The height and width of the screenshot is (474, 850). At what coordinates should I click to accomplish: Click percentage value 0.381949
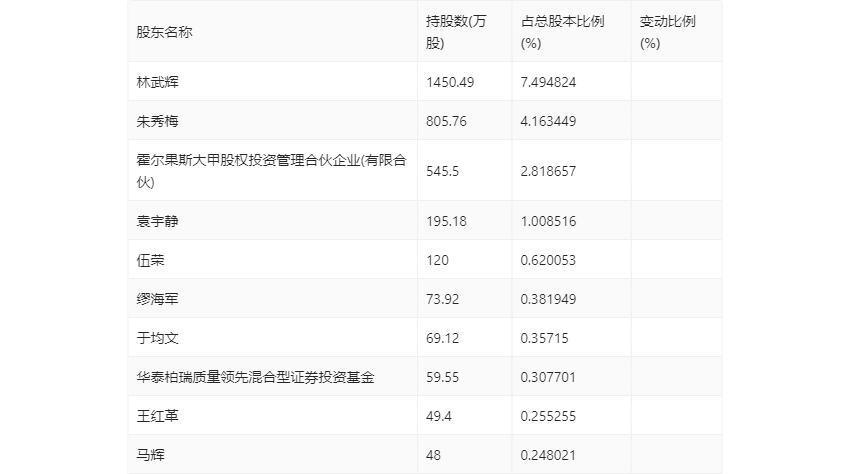[x=548, y=299]
